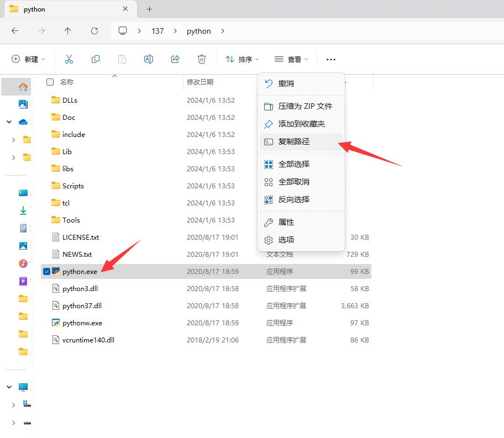The height and width of the screenshot is (438, 504).
Task: Open the Gallery icon in sidebar
Action: point(23,104)
